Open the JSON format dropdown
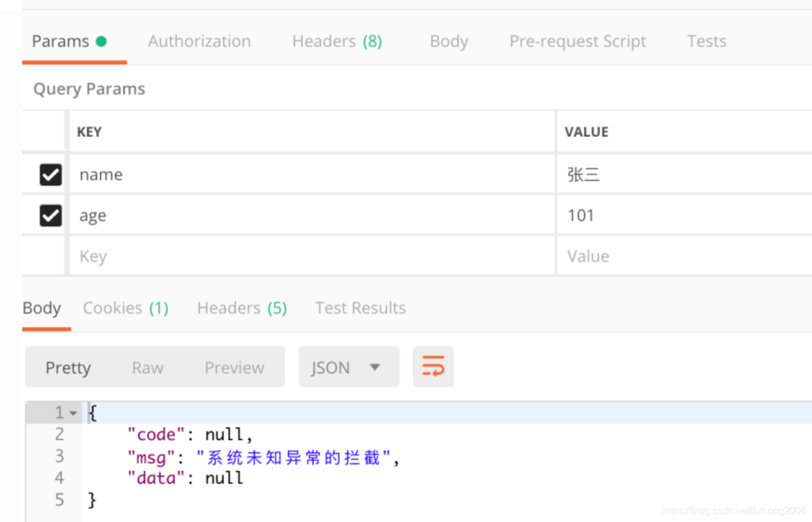This screenshot has width=812, height=522. tap(349, 367)
